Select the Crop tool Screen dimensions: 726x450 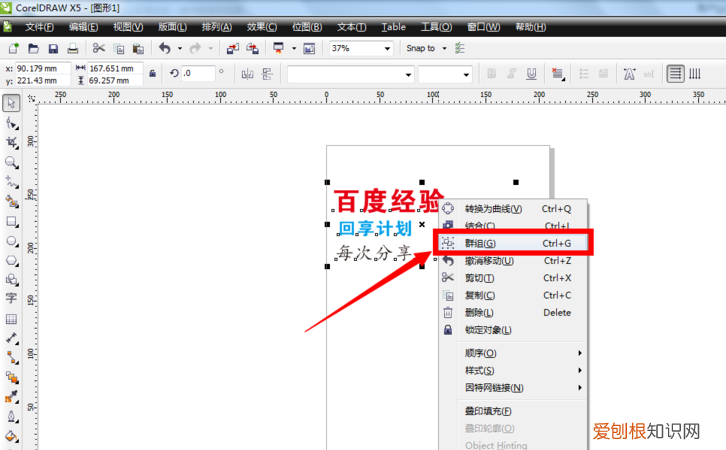point(12,143)
